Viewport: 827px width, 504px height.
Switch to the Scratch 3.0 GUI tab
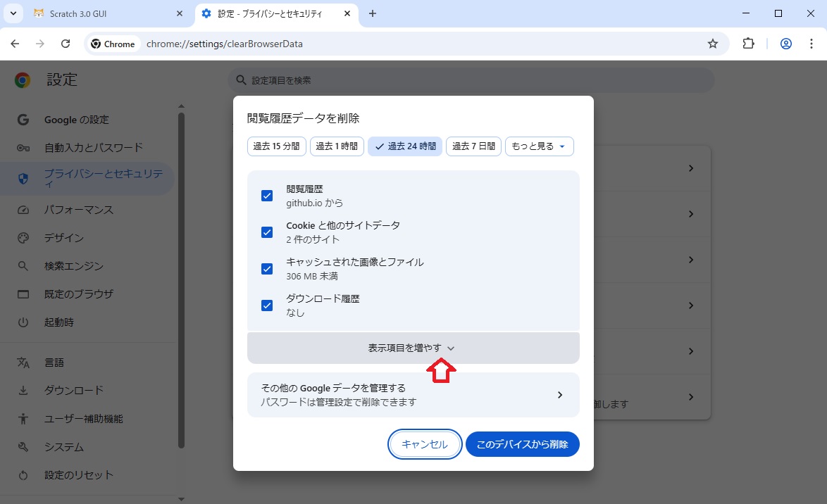[106, 13]
